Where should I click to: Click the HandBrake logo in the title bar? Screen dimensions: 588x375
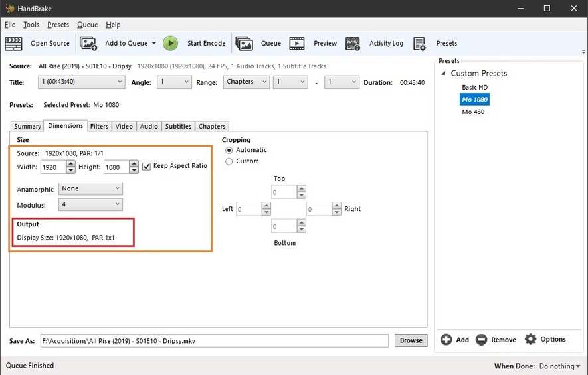tap(10, 8)
